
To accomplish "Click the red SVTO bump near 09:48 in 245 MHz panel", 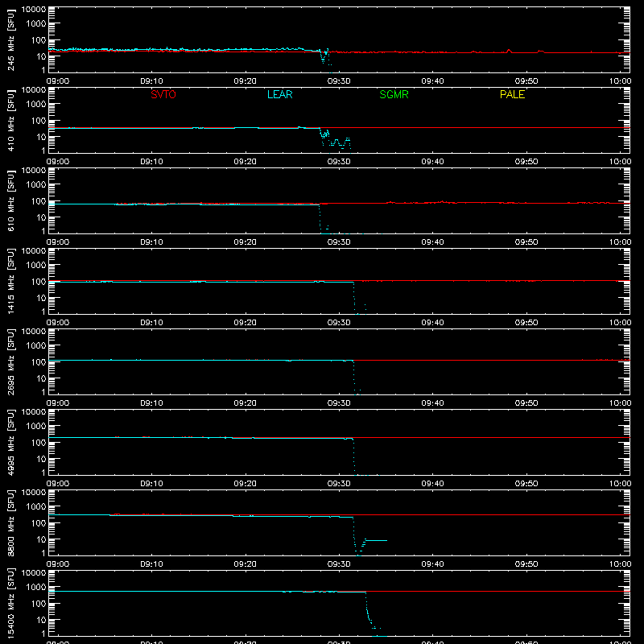I will click(x=510, y=51).
